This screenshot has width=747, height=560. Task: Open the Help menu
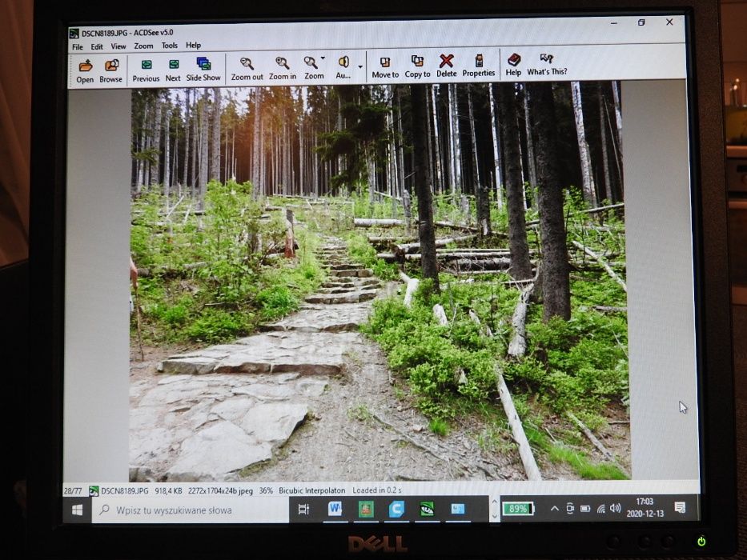tap(193, 46)
